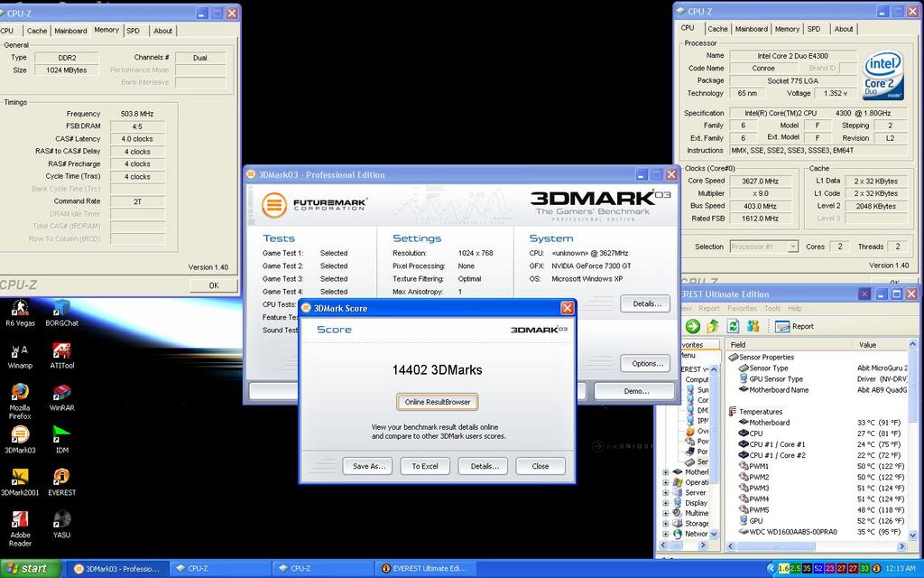
Task: Click EVEREST up-level folder arrow toolbar icon
Action: coord(713,326)
